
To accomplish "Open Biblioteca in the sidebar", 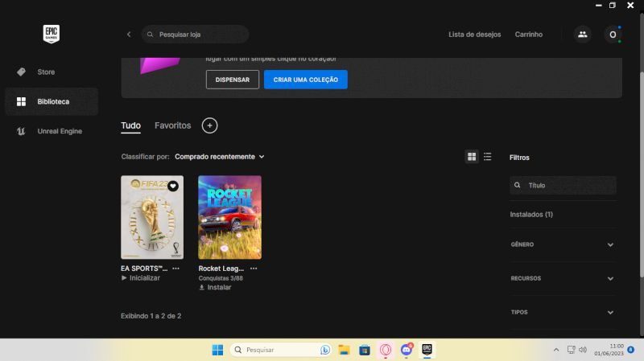I will 52,101.
